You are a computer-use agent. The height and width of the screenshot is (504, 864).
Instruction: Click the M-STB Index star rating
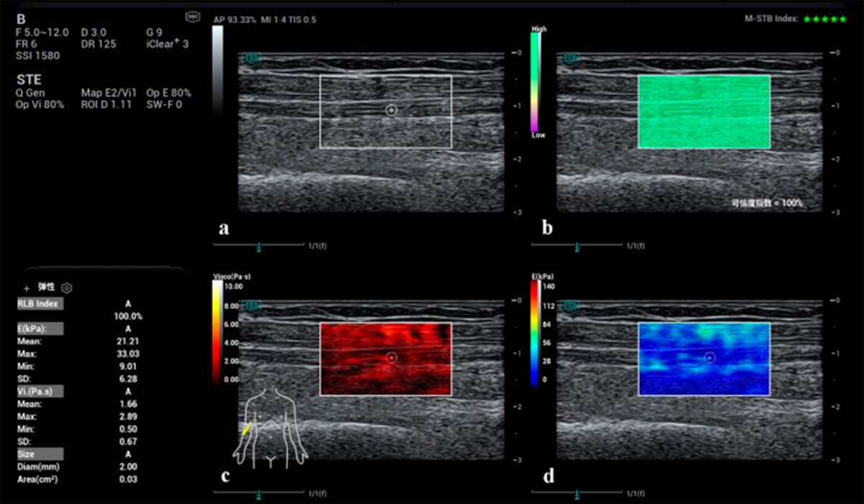click(x=825, y=19)
